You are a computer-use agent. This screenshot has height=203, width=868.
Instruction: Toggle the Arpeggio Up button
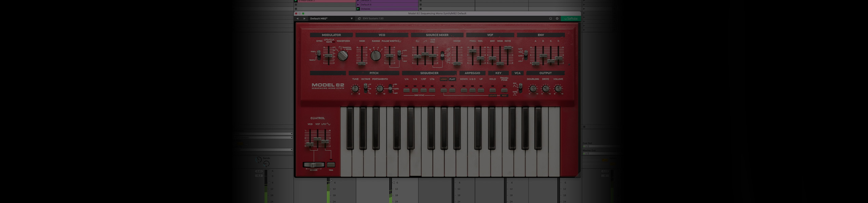481,90
